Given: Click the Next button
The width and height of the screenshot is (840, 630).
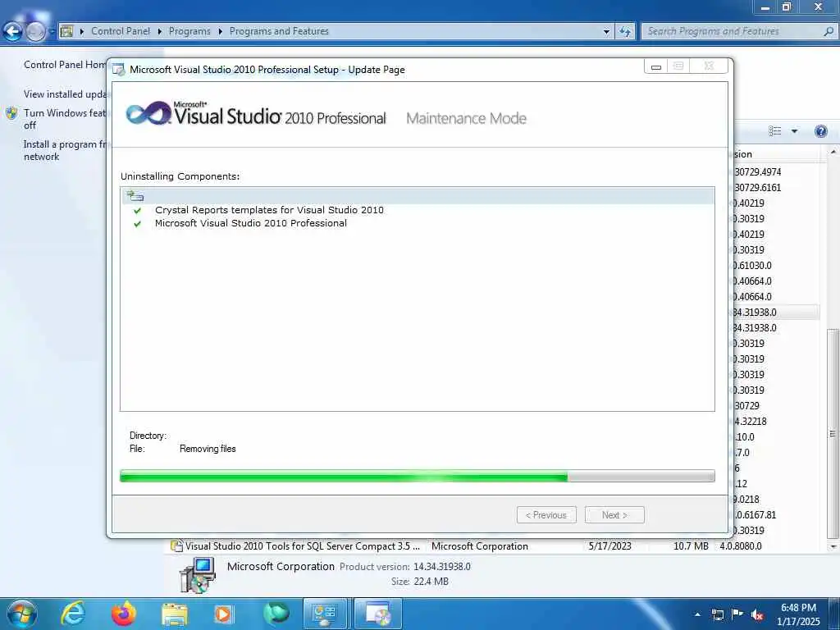Looking at the screenshot, I should click(614, 515).
